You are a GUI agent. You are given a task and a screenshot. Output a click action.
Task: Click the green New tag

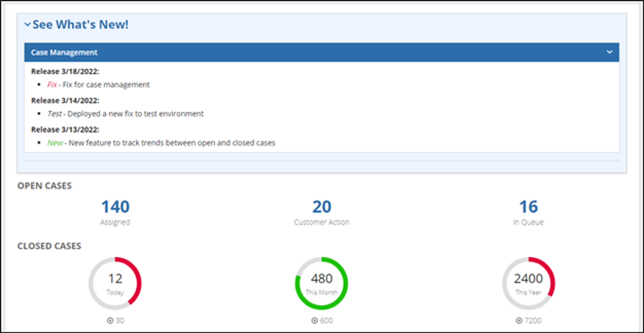55,143
